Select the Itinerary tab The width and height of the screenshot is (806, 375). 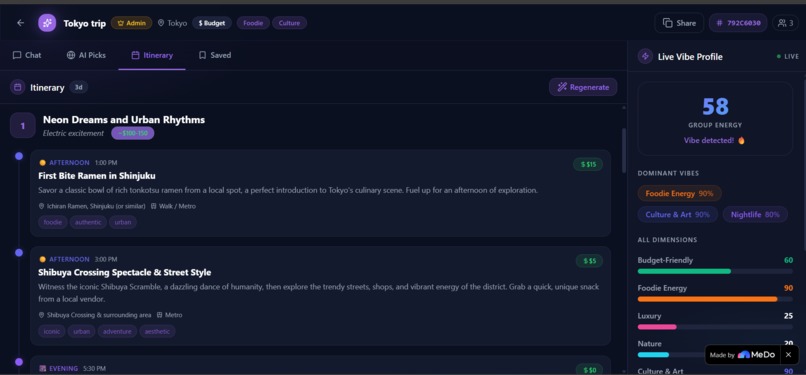click(152, 55)
